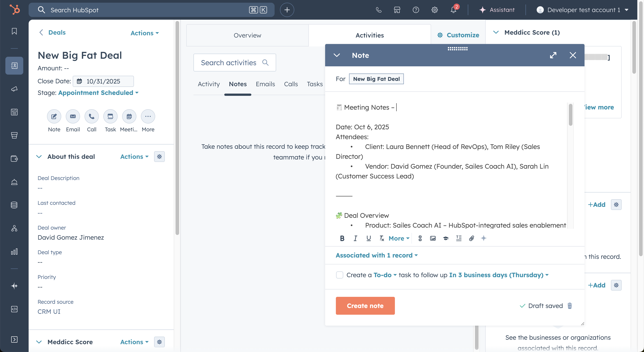Collapse the About this deal section
The height and width of the screenshot is (352, 644).
point(39,157)
